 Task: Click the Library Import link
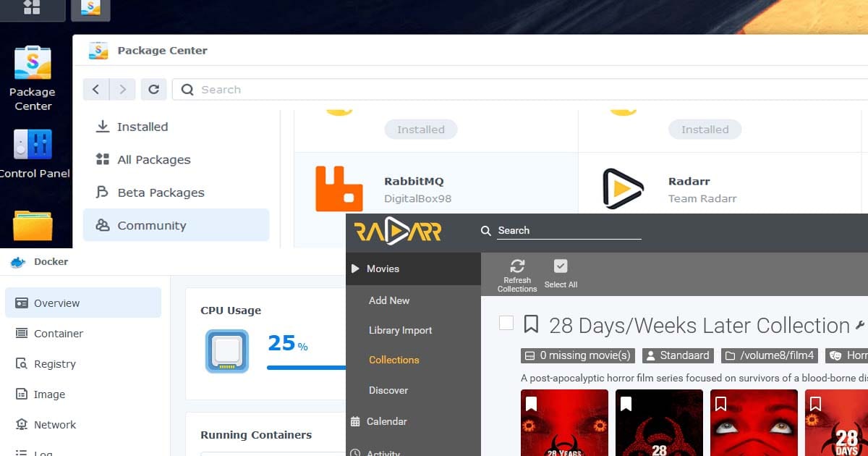[400, 330]
